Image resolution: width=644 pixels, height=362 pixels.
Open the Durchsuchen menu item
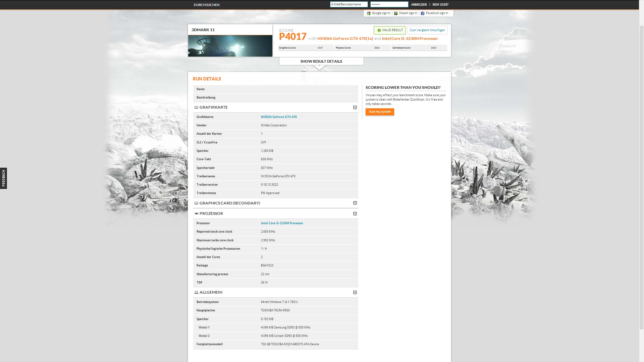207,5
